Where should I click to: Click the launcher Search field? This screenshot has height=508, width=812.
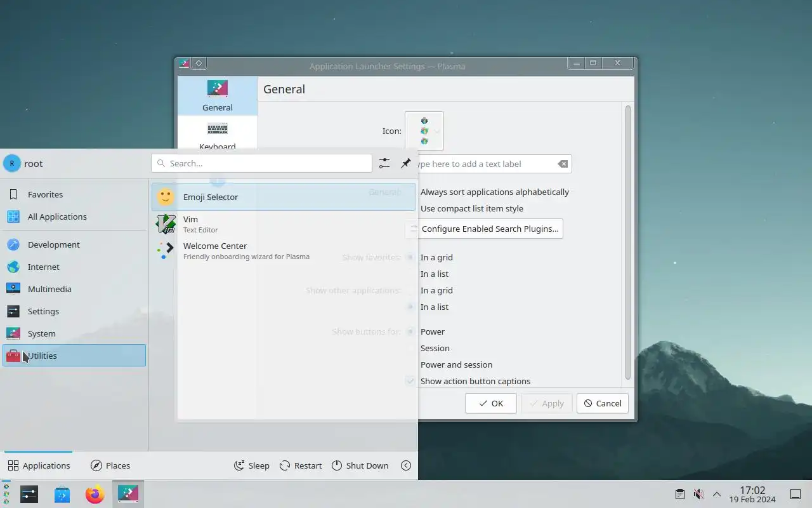click(261, 163)
